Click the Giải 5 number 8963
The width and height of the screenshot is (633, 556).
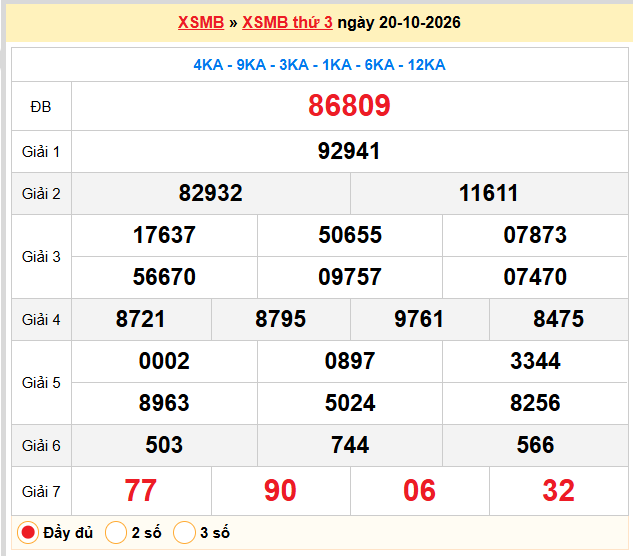164,403
